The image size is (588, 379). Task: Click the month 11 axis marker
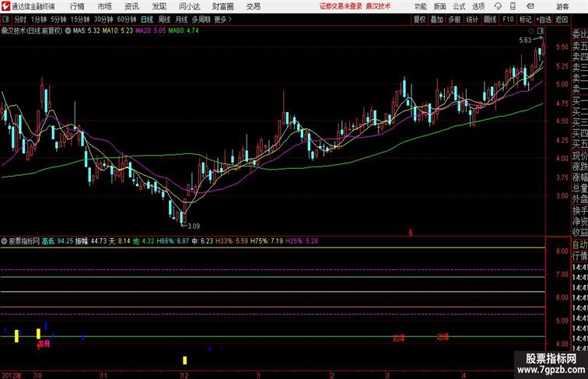(x=103, y=375)
